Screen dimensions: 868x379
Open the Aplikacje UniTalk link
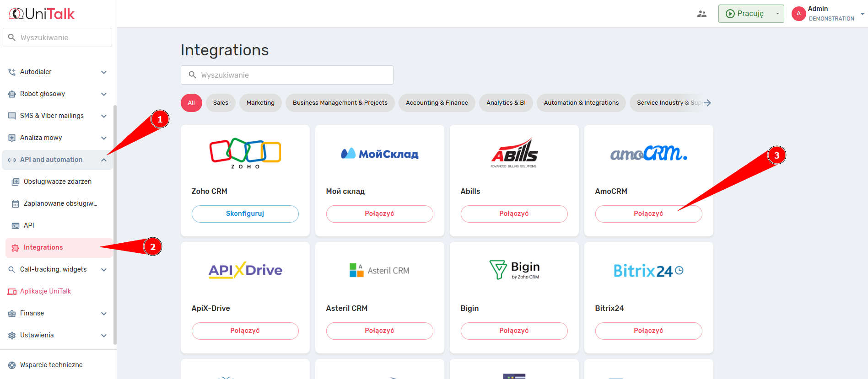pos(45,291)
